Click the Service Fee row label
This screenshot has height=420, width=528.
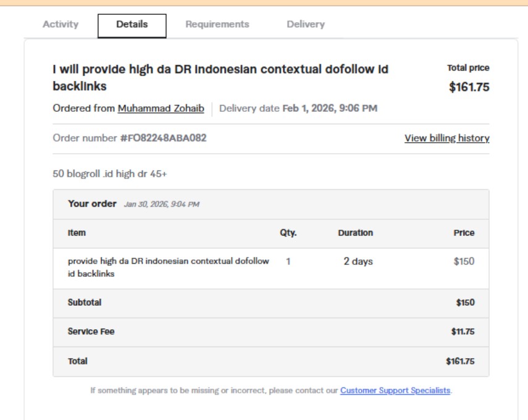pyautogui.click(x=91, y=332)
